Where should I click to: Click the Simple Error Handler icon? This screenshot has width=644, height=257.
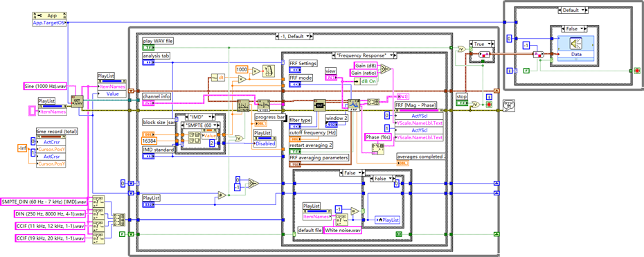tap(507, 105)
